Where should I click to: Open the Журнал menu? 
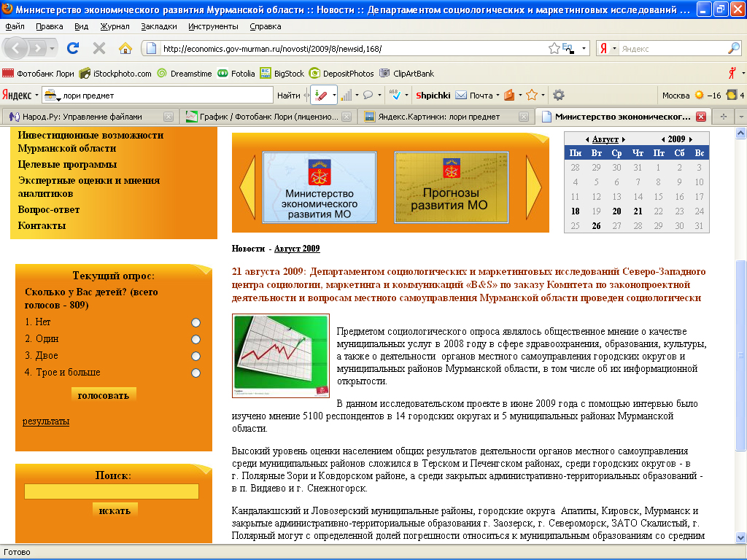(115, 27)
